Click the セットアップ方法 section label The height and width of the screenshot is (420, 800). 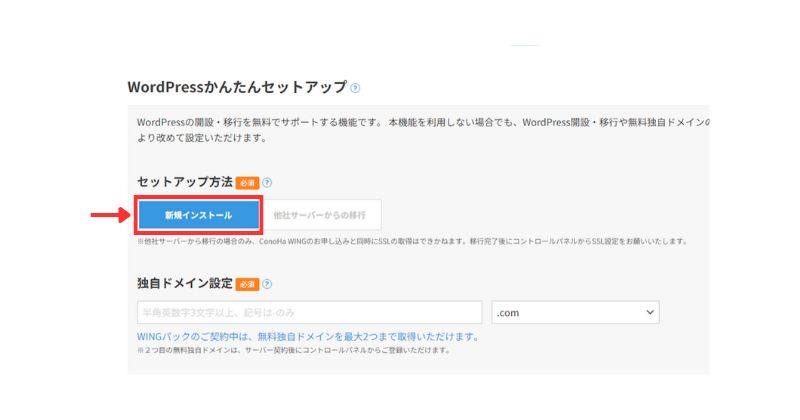184,183
